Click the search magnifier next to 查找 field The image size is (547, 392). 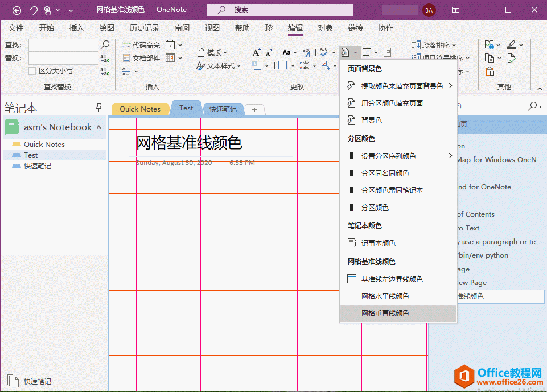point(105,44)
